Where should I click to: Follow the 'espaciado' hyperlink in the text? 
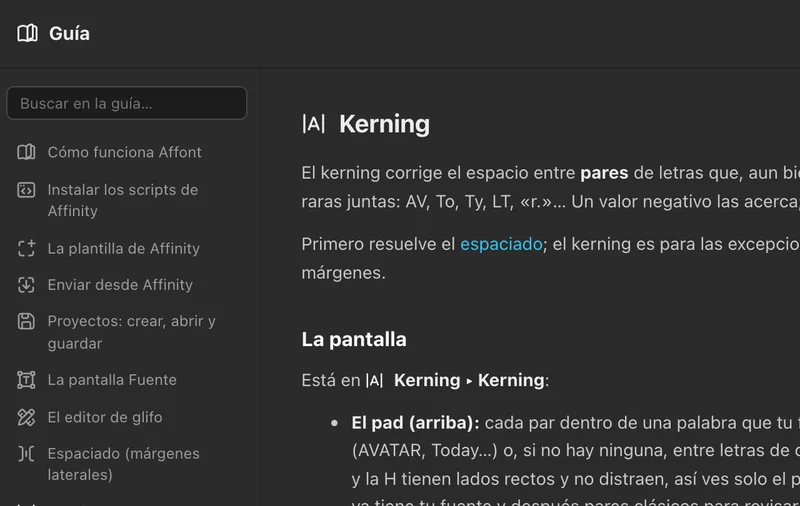point(501,244)
